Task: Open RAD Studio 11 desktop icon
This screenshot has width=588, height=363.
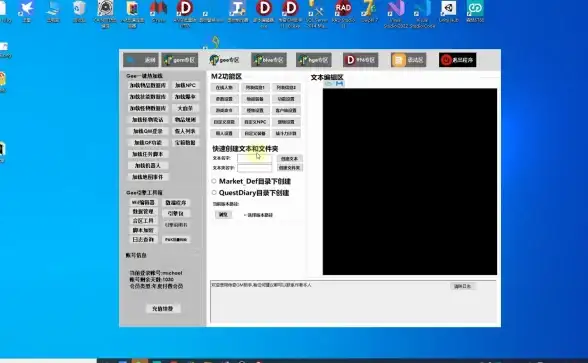Action: coord(343,14)
